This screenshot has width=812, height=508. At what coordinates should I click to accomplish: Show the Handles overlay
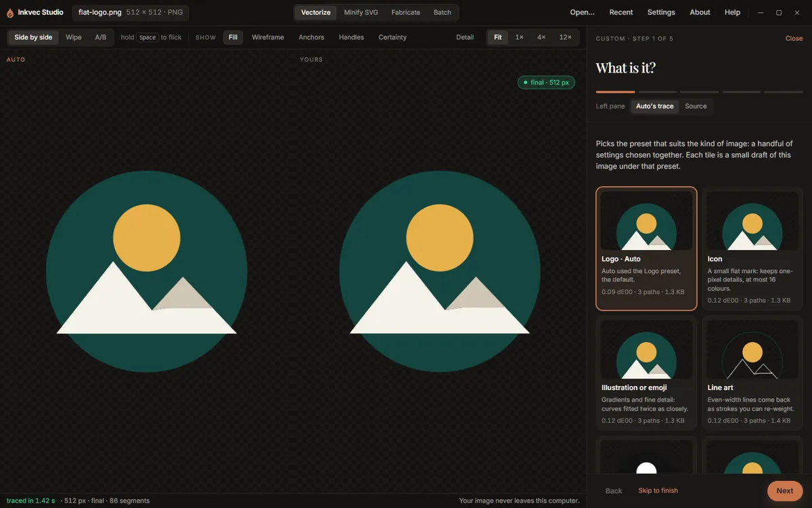click(351, 37)
